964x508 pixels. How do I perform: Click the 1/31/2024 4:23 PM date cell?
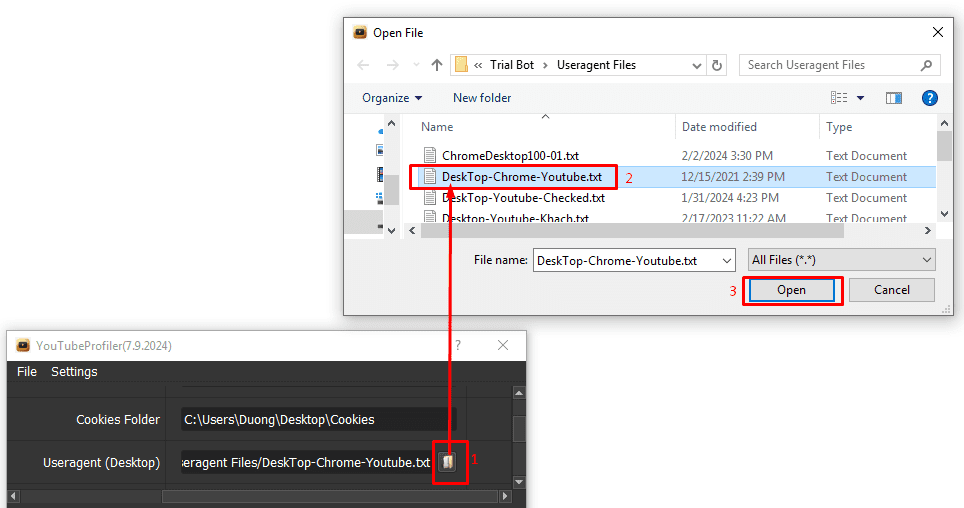click(x=730, y=198)
